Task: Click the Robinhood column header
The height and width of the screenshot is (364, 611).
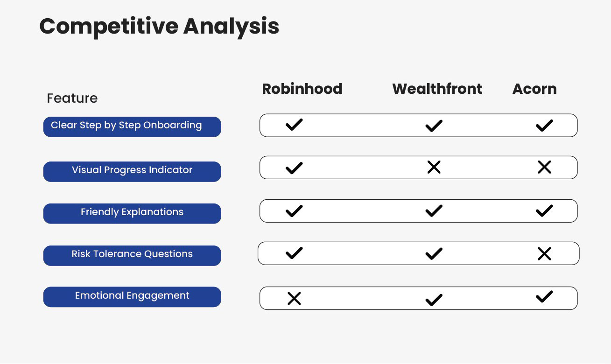Action: tap(302, 89)
